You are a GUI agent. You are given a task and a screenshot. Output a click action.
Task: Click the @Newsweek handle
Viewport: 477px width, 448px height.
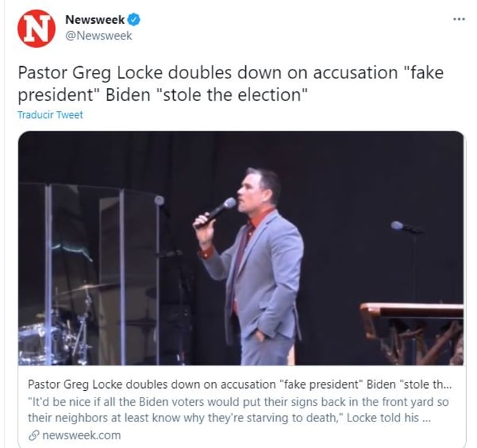[98, 35]
